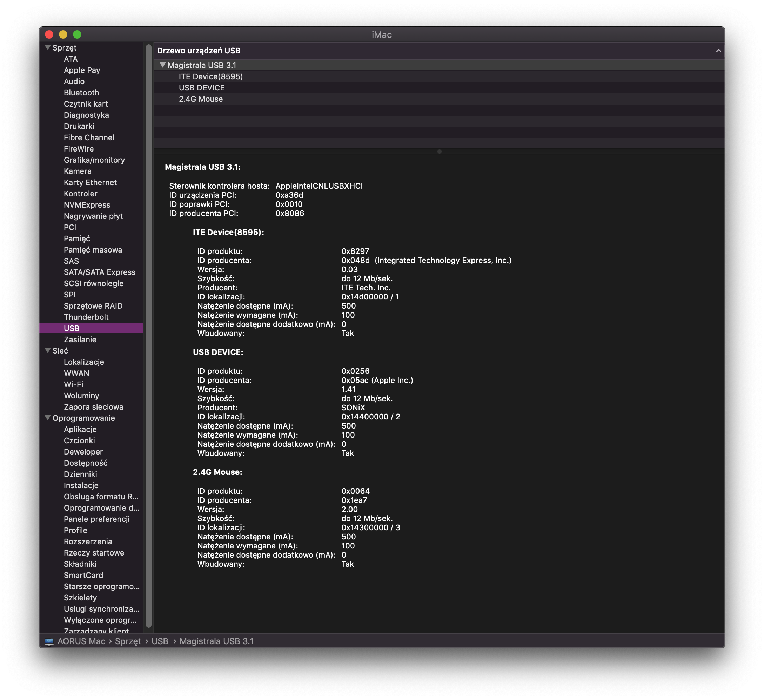
Task: Collapse Magistrala USB 3.1 tree node
Action: click(162, 65)
